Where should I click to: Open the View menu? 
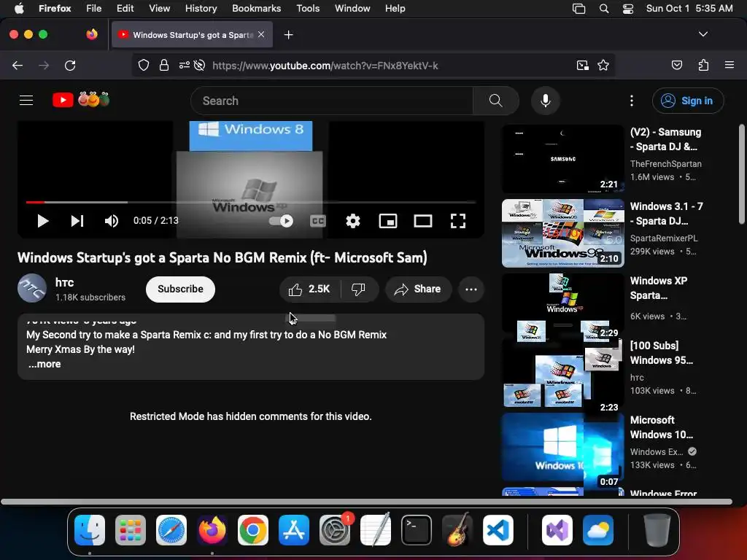[x=159, y=9]
